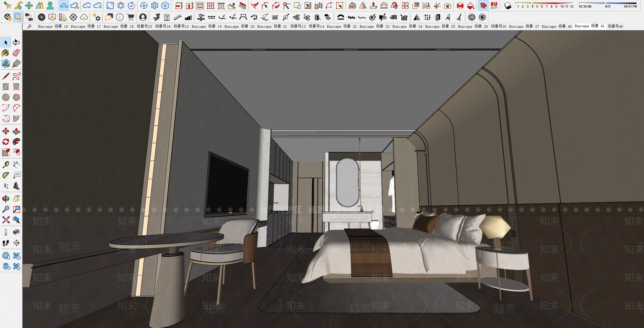Pick the Tape Measure tool
This screenshot has height=328, width=644.
click(x=6, y=165)
